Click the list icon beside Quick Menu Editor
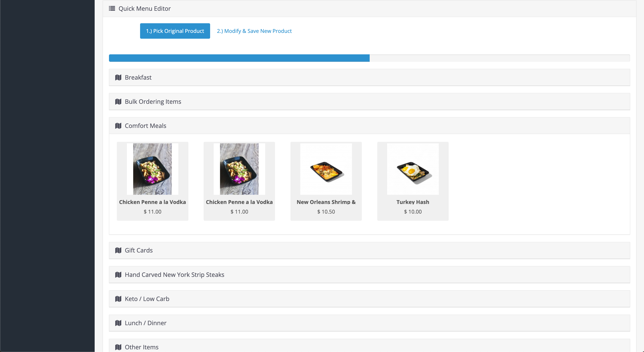The width and height of the screenshot is (644, 352). click(112, 8)
